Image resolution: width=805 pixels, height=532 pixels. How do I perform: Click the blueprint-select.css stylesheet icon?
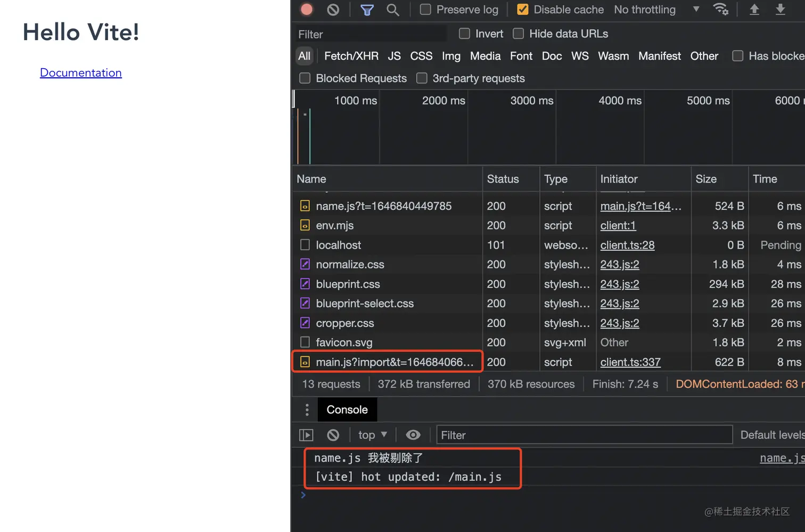[305, 304]
